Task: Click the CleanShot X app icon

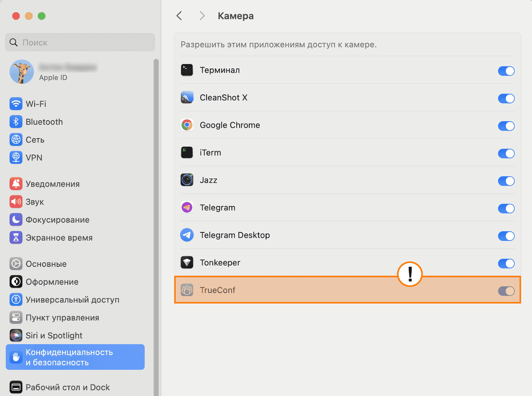Action: 187,97
